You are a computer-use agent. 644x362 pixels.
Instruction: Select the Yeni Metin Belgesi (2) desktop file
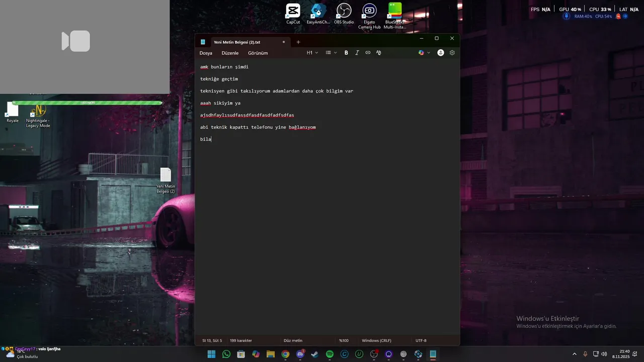166,180
